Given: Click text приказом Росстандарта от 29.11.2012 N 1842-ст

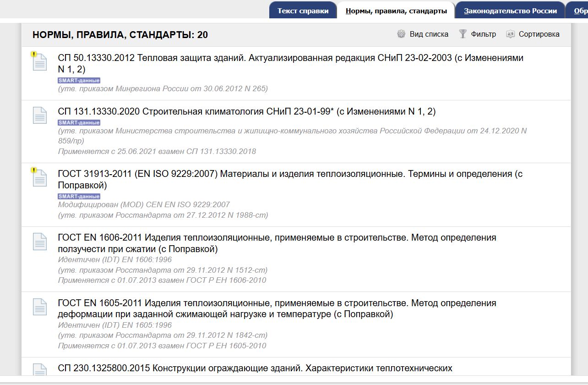Looking at the screenshot, I should pyautogui.click(x=163, y=335).
